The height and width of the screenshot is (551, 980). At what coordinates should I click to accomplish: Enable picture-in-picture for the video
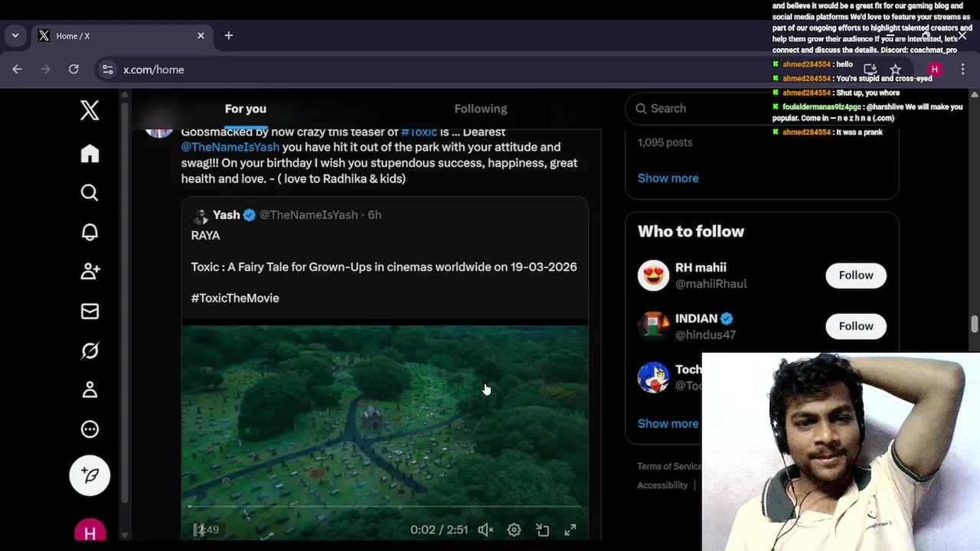point(542,530)
